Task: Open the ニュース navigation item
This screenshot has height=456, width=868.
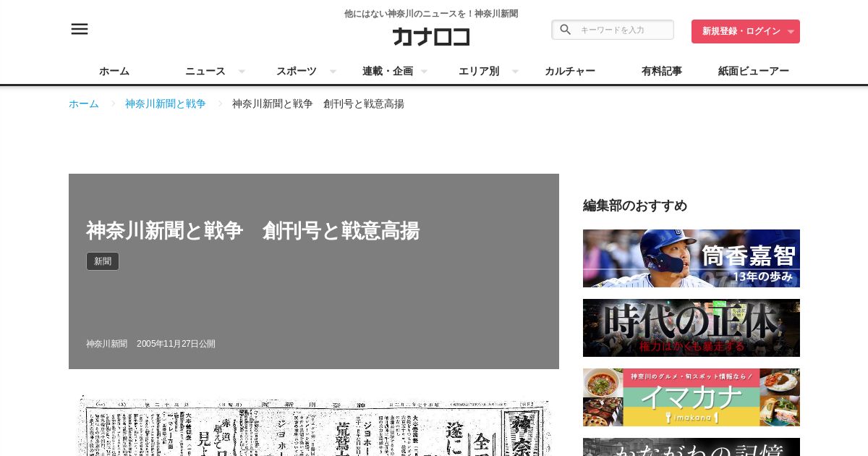Action: pos(205,71)
